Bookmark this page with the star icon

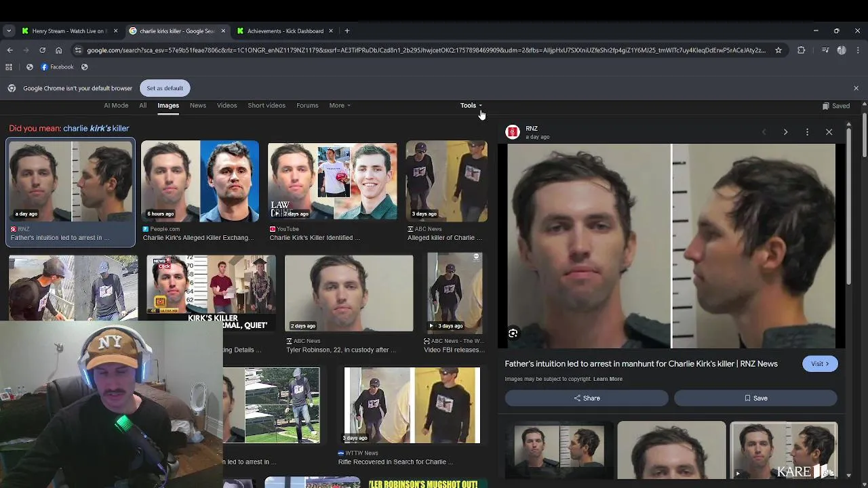[x=778, y=50]
